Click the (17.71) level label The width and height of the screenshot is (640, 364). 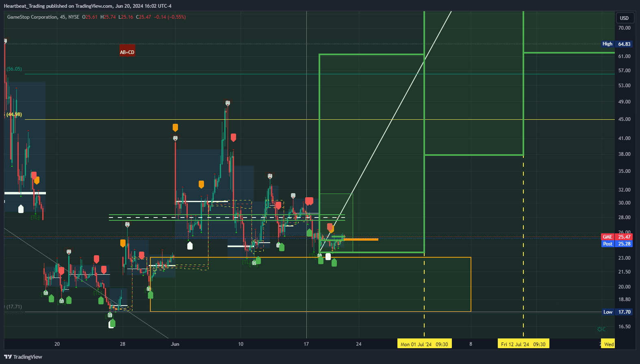tap(14, 307)
